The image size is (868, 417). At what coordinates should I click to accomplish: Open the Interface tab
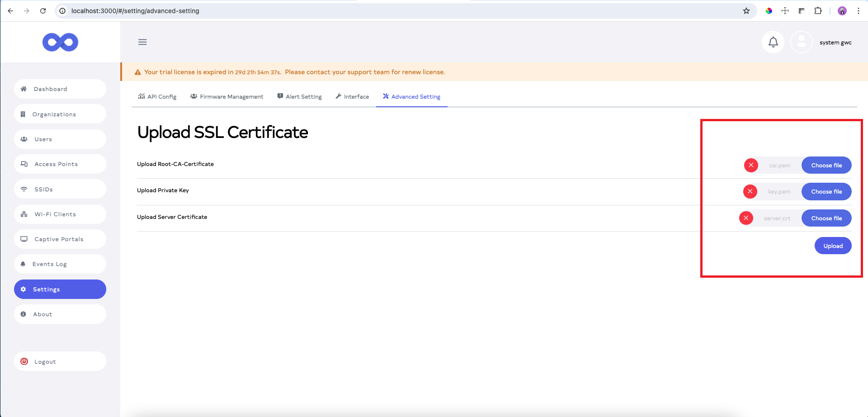(352, 97)
